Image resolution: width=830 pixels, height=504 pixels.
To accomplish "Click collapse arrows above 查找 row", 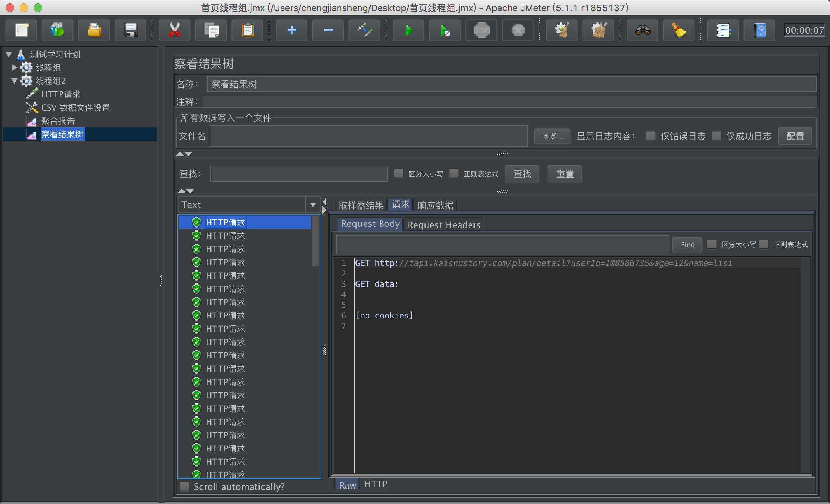I will 184,154.
